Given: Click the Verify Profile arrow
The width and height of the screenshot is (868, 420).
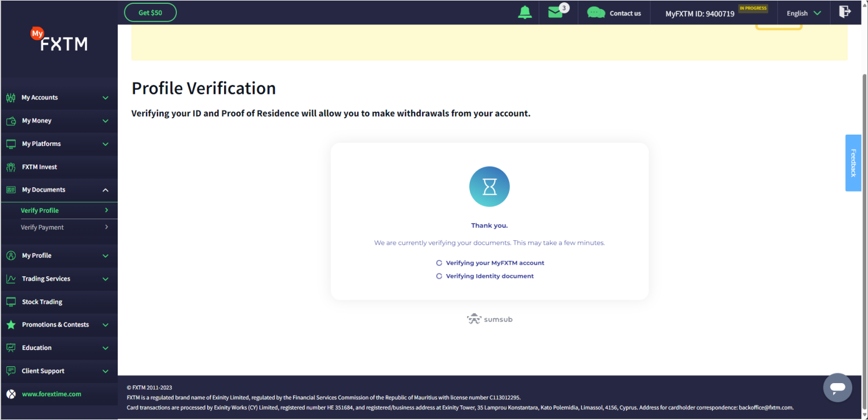Looking at the screenshot, I should pyautogui.click(x=106, y=210).
